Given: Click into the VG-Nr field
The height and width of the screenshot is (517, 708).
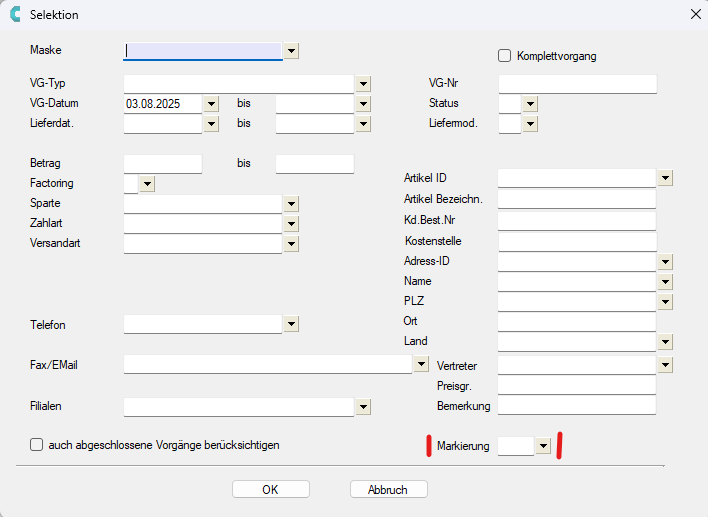Looking at the screenshot, I should tap(578, 84).
